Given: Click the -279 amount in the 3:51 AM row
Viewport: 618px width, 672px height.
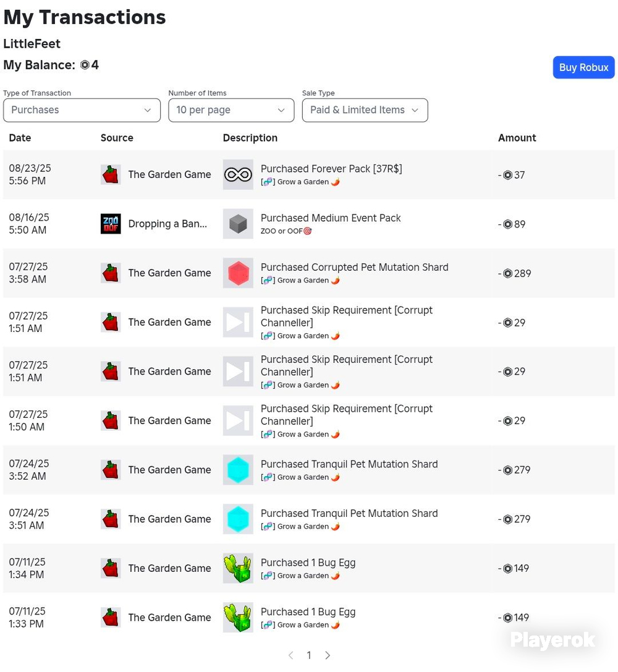Looking at the screenshot, I should pos(514,519).
